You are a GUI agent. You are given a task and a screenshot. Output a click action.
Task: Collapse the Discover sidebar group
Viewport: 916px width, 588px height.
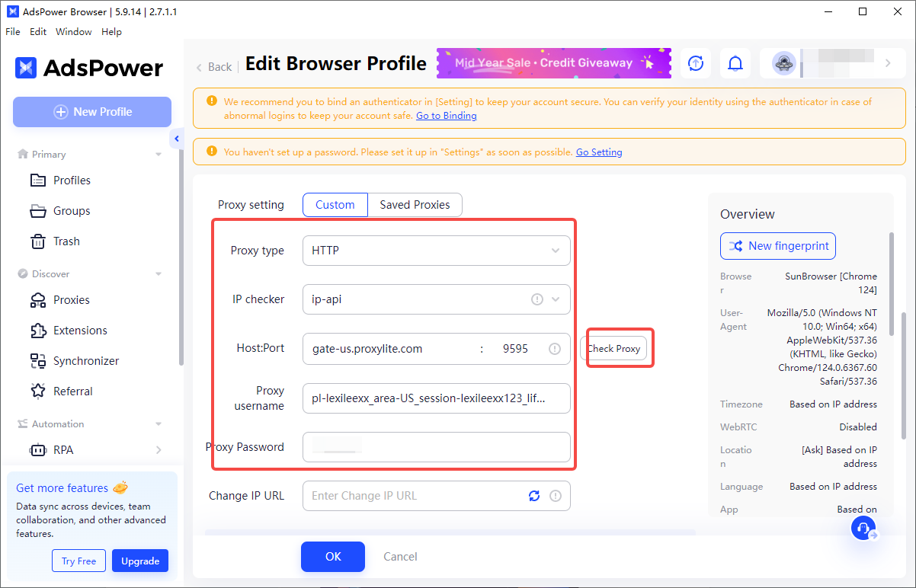click(159, 274)
